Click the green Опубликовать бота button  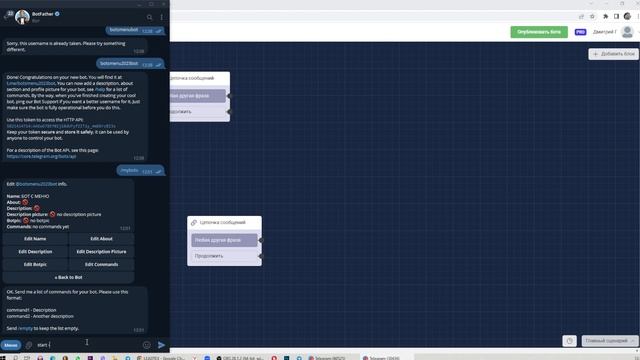tap(539, 32)
